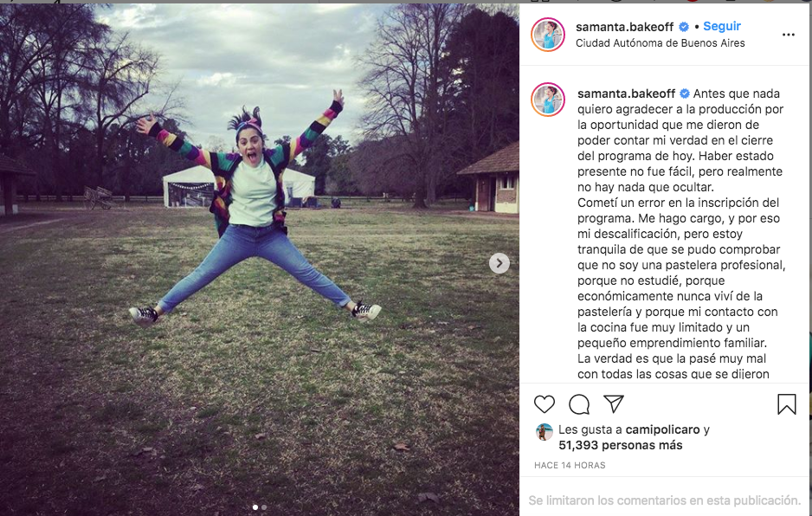Like the post with the heart icon
Image resolution: width=812 pixels, height=516 pixels.
tap(545, 404)
